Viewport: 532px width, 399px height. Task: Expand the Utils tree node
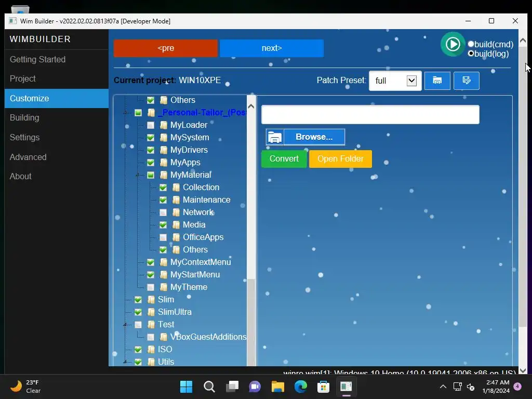[x=125, y=362]
